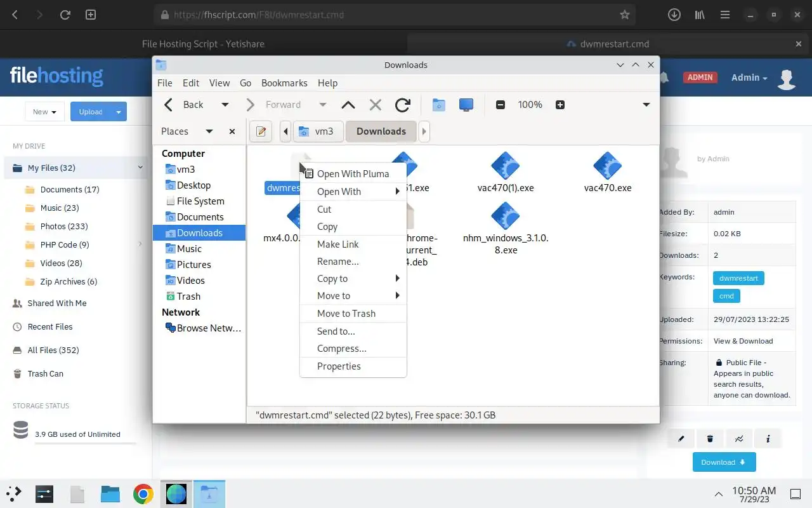The height and width of the screenshot is (508, 812).
Task: Open the Home folder toolbar icon
Action: pyautogui.click(x=438, y=105)
